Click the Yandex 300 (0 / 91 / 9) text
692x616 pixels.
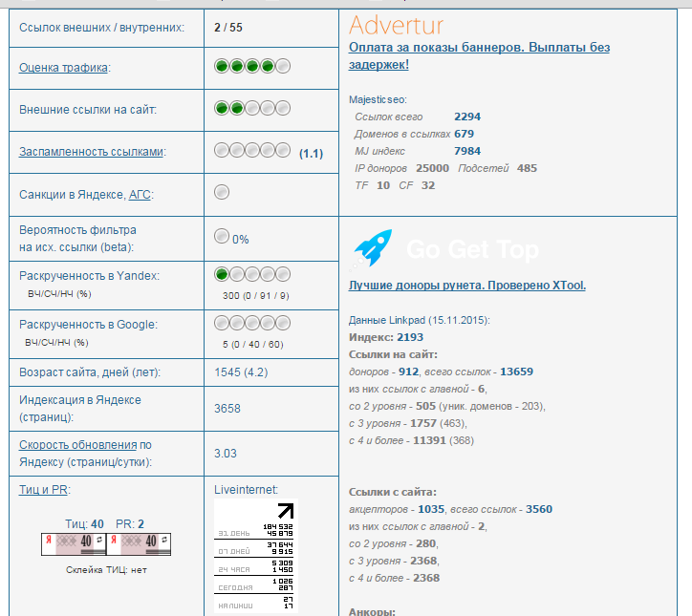point(256,296)
